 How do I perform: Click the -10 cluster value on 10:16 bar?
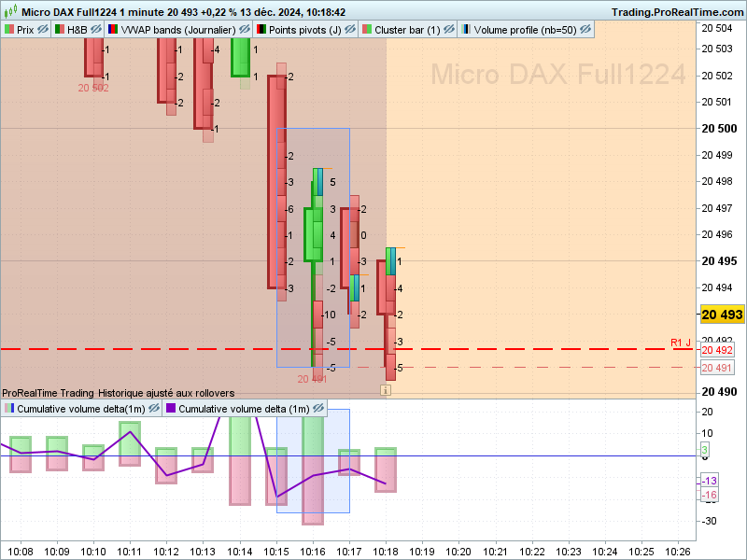pyautogui.click(x=329, y=315)
